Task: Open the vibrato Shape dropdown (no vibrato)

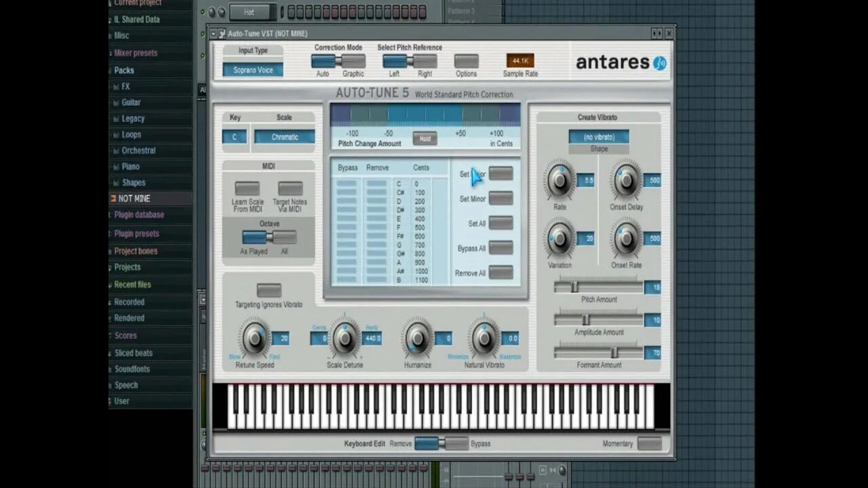Action: coord(599,137)
